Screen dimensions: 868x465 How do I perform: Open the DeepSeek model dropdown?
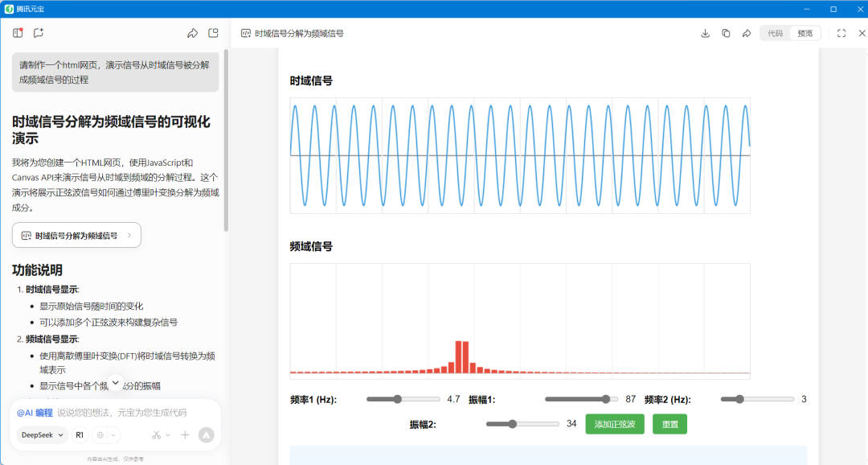point(43,435)
